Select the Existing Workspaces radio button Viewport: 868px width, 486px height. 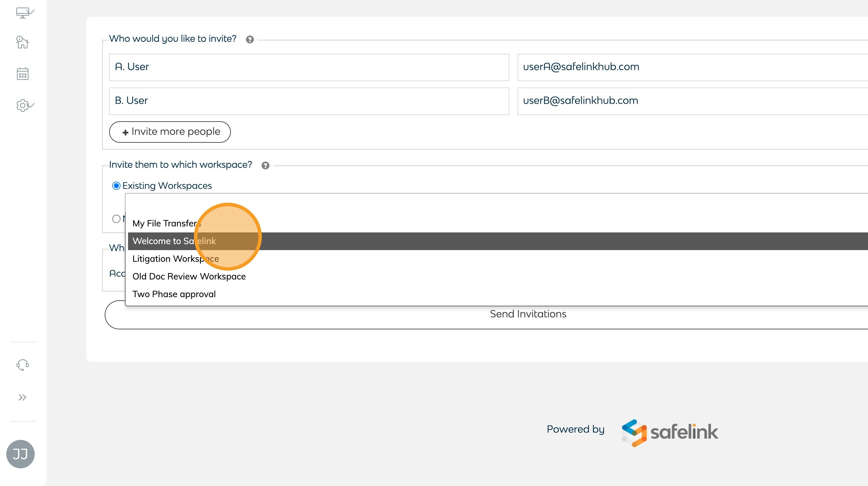pos(116,186)
